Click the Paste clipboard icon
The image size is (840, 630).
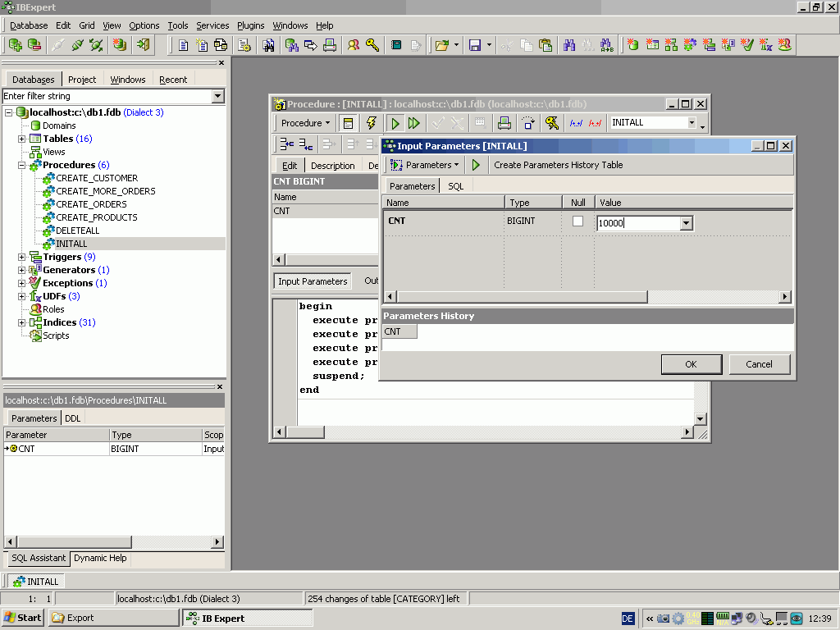point(546,45)
